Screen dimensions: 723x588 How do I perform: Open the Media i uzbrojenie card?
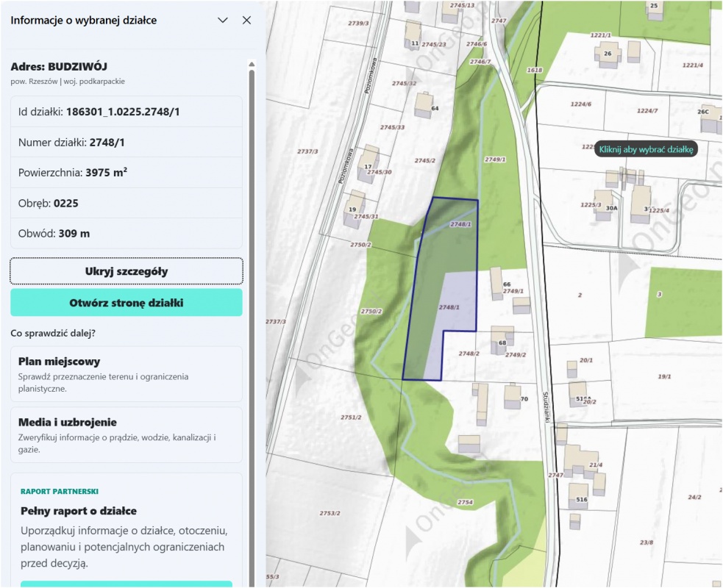pos(127,435)
